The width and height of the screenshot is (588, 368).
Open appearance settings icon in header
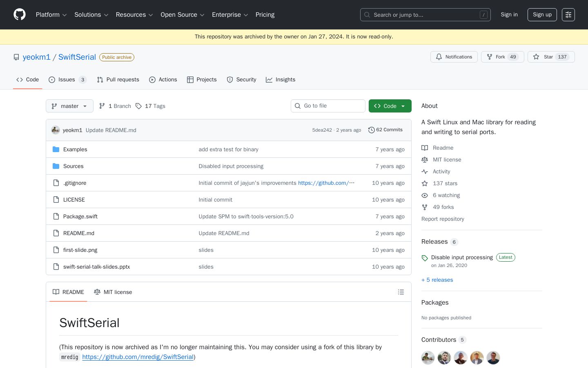pos(568,15)
